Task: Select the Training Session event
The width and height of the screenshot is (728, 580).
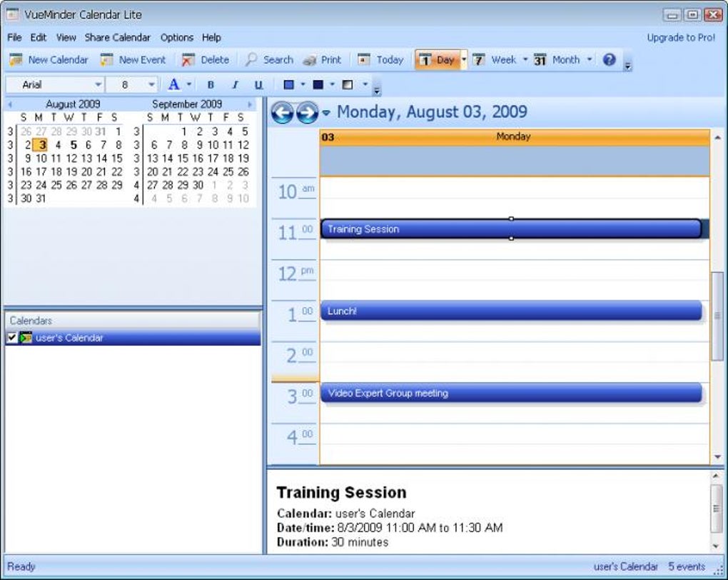Action: tap(511, 229)
